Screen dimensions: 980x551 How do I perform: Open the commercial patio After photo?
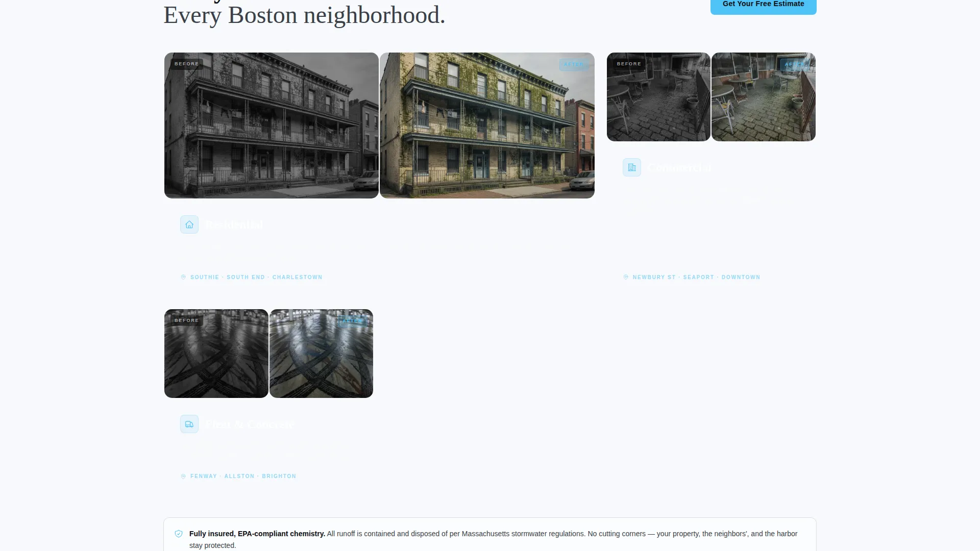click(764, 97)
